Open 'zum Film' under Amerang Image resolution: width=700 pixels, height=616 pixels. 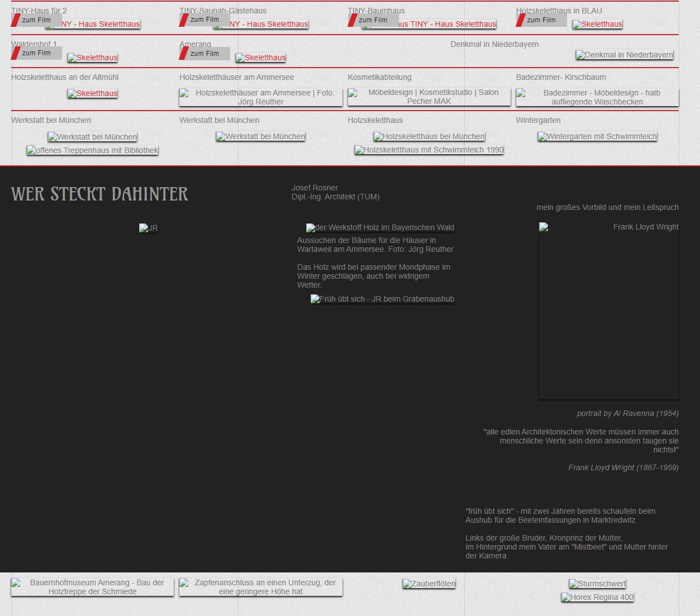(204, 54)
